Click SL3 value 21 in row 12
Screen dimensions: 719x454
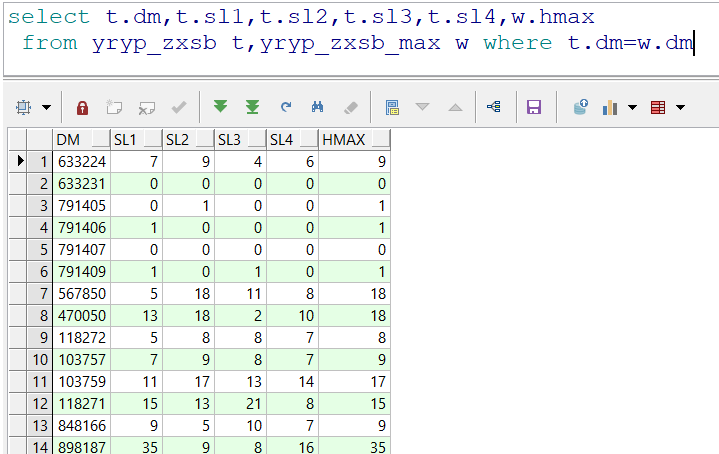(x=241, y=404)
